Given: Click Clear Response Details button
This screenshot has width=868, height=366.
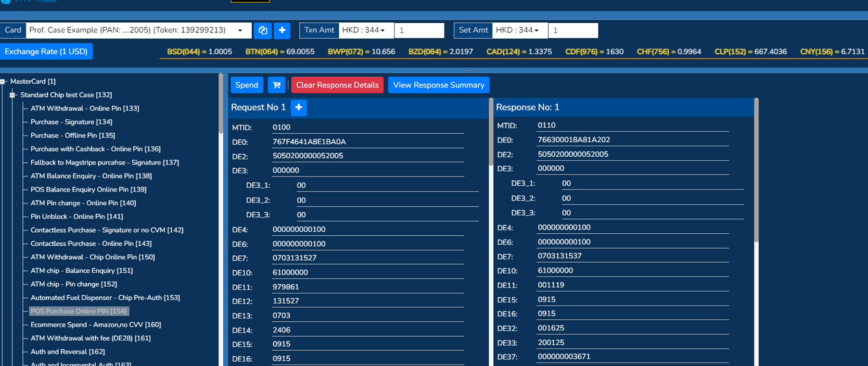Looking at the screenshot, I should click(x=337, y=85).
